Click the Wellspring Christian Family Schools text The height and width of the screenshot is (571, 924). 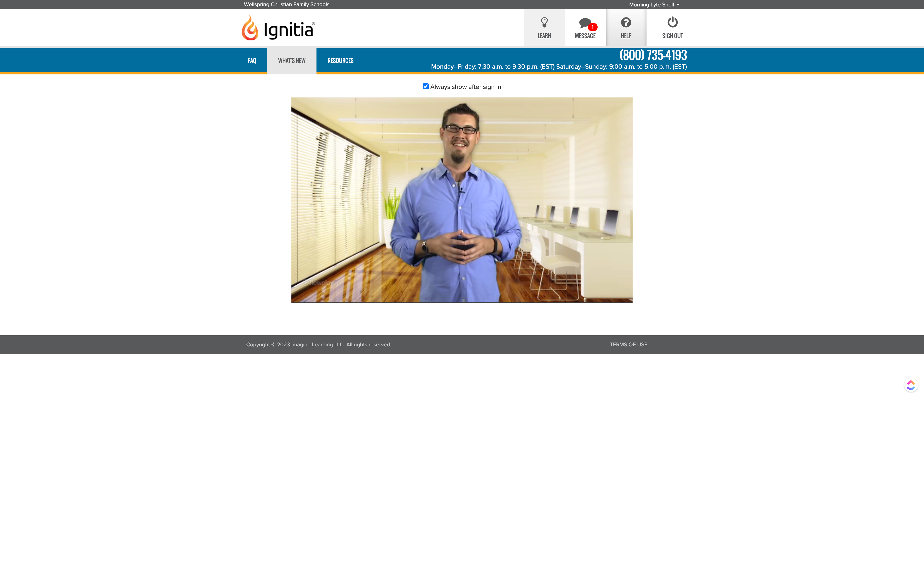pos(286,5)
